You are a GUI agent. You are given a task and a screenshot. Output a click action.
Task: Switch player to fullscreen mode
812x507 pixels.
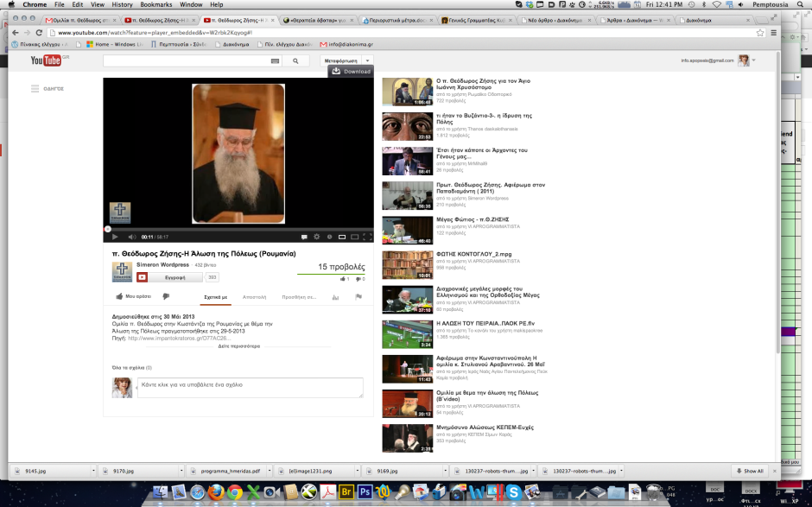[x=367, y=237]
